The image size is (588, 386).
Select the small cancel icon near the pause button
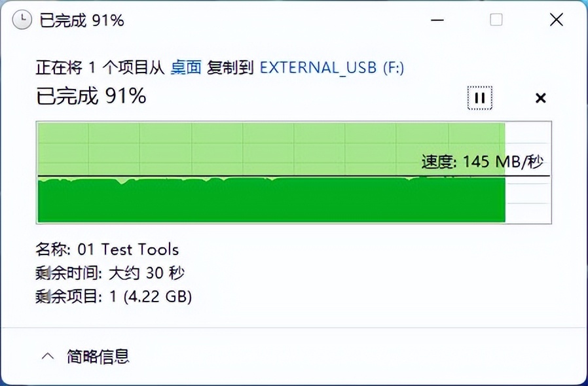(x=540, y=97)
